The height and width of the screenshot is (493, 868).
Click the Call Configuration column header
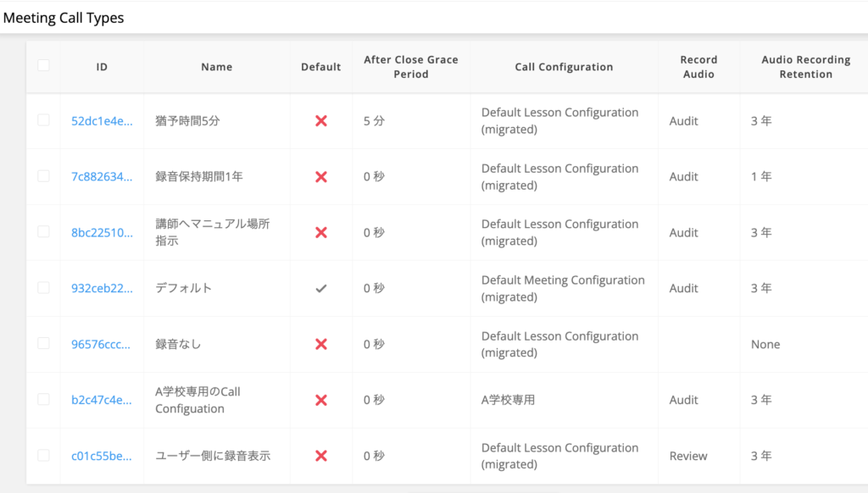click(x=564, y=67)
